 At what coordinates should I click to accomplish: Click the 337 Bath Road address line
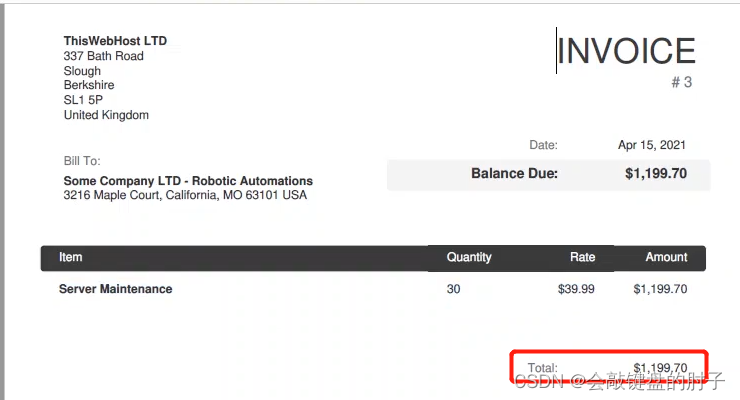click(x=103, y=56)
